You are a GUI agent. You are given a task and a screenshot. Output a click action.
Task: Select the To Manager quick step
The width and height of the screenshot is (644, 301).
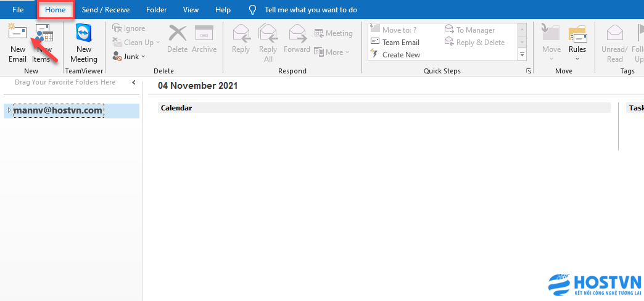pos(470,30)
